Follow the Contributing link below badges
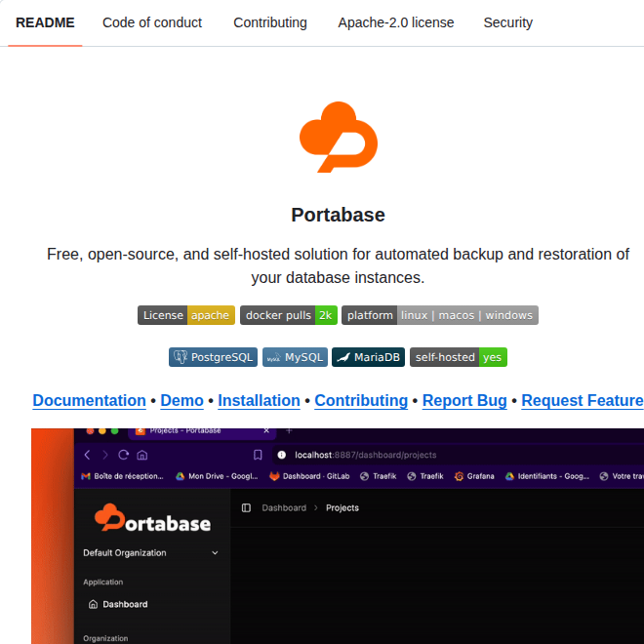 click(361, 400)
